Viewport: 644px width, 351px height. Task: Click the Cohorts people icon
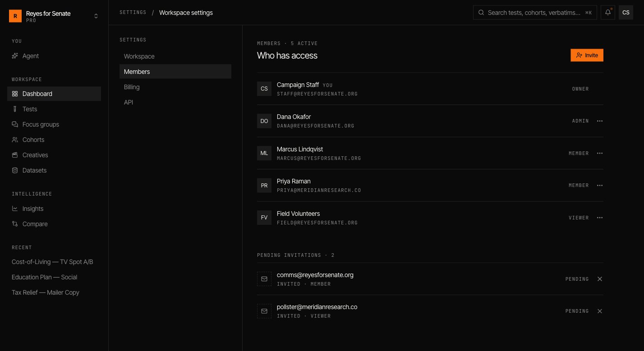(15, 140)
